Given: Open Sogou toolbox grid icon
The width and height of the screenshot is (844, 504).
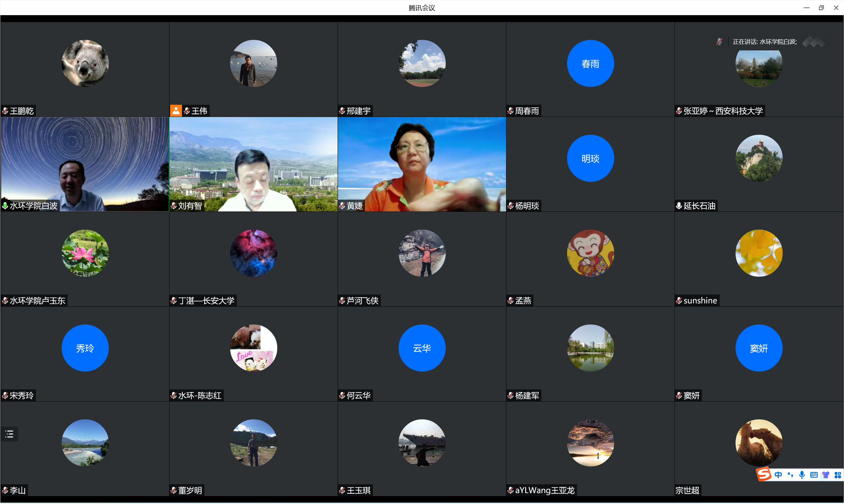Looking at the screenshot, I should tap(837, 475).
